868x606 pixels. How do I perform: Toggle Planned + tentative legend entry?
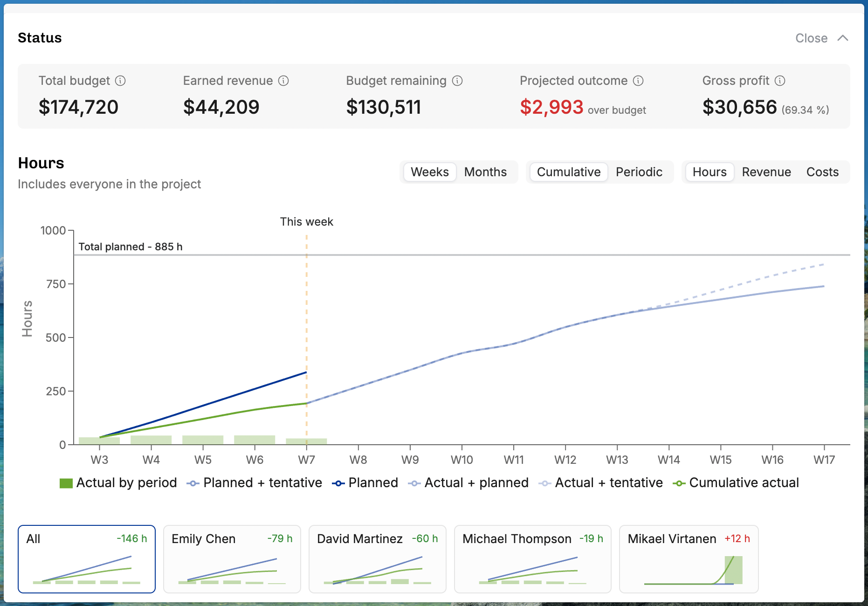255,483
